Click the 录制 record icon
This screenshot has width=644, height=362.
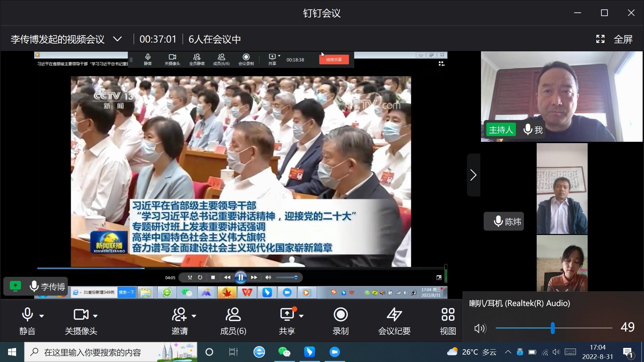pyautogui.click(x=340, y=315)
